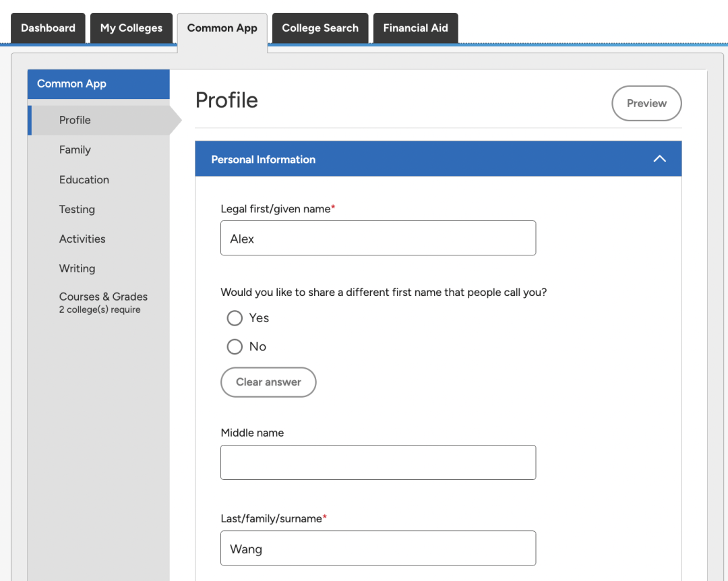Click the Preview button

click(x=646, y=103)
